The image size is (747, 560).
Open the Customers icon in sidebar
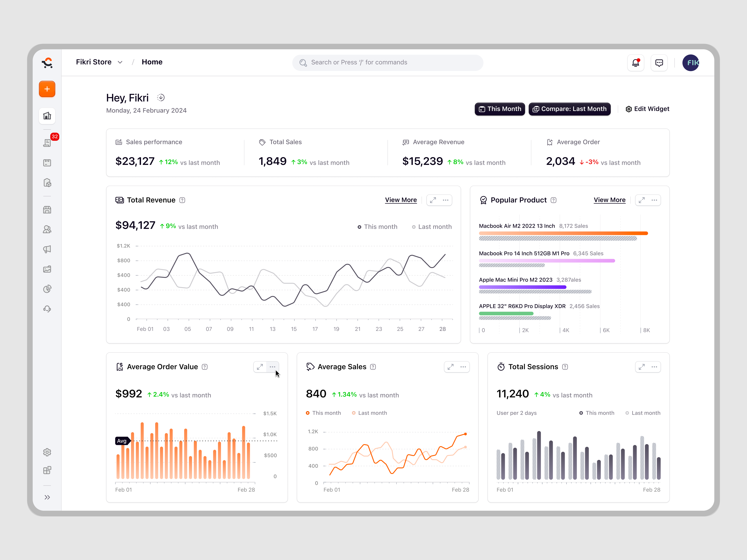47,229
